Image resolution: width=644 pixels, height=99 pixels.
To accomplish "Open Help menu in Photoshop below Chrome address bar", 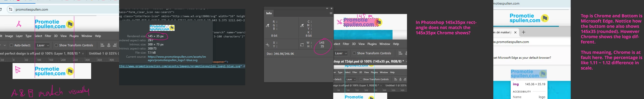I will [x=98, y=36].
